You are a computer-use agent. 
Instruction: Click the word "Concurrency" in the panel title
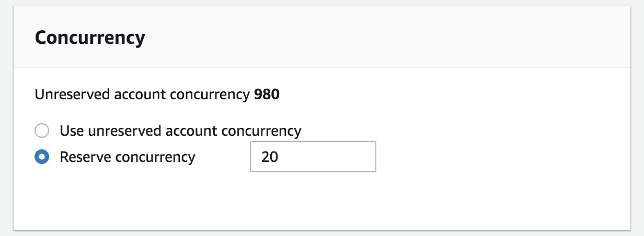pos(90,38)
